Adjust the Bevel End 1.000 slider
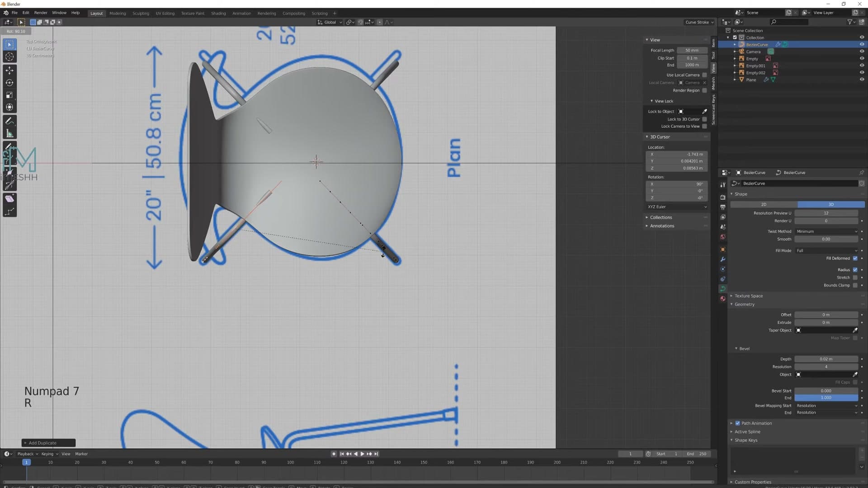Viewport: 868px width, 488px height. click(826, 398)
